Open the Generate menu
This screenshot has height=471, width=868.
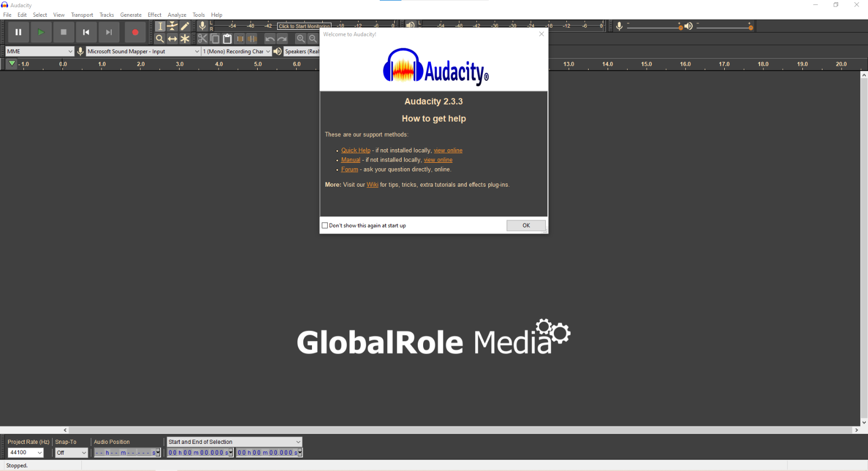click(131, 15)
